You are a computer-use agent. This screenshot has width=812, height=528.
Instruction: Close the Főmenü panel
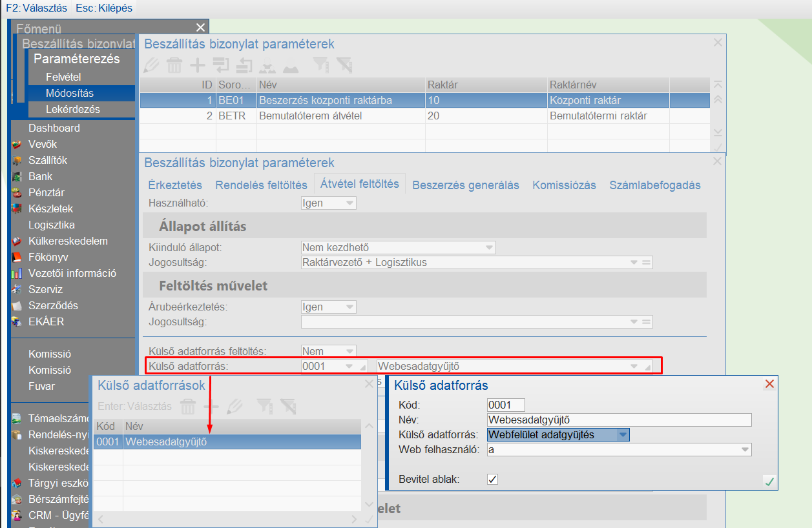[x=200, y=27]
